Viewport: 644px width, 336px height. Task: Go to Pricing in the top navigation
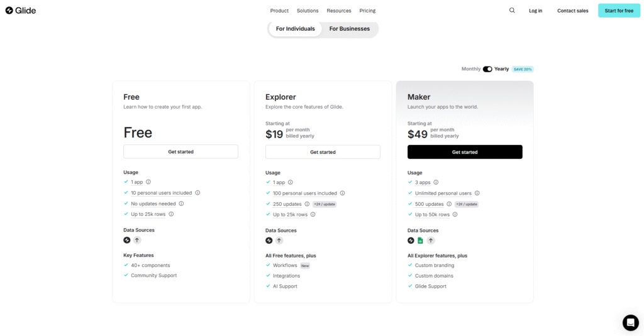click(367, 11)
